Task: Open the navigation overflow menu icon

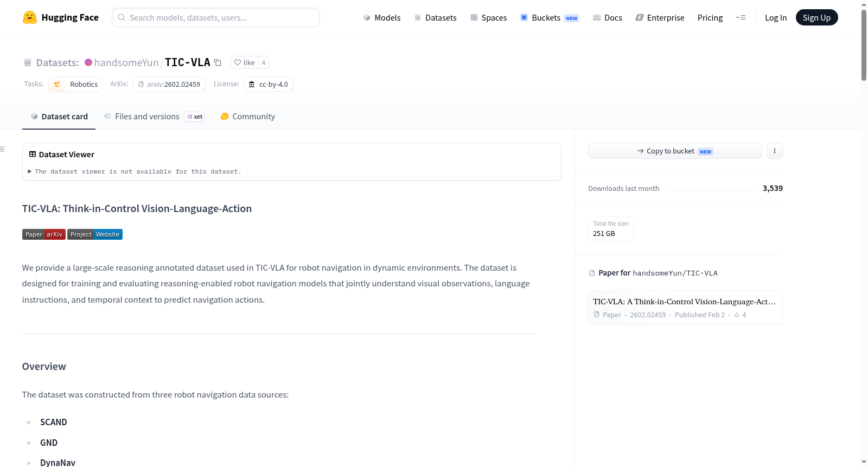Action: (741, 17)
